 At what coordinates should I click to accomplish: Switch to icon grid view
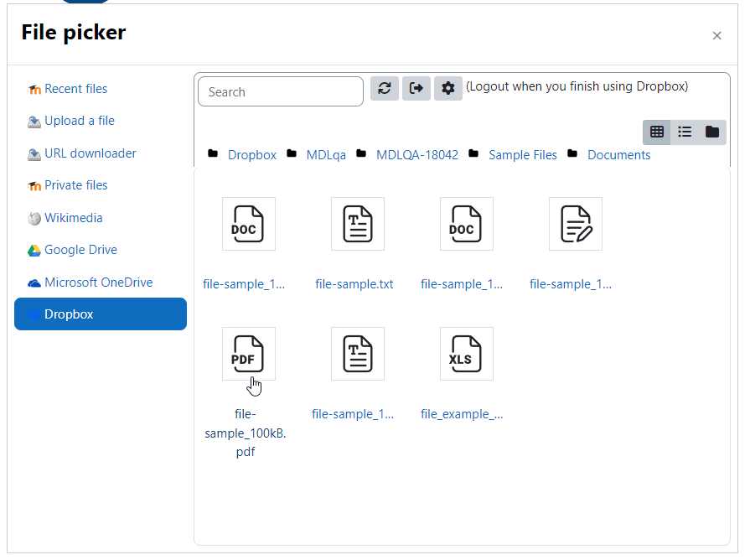(x=657, y=132)
